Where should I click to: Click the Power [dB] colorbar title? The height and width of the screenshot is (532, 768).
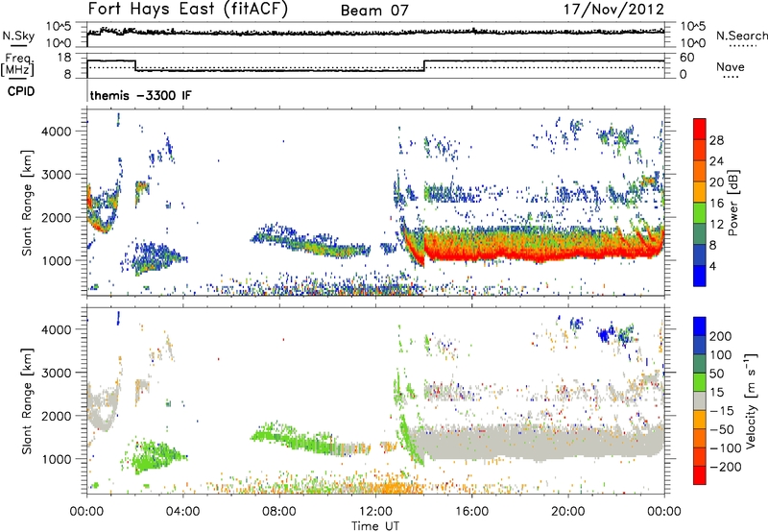(733, 203)
